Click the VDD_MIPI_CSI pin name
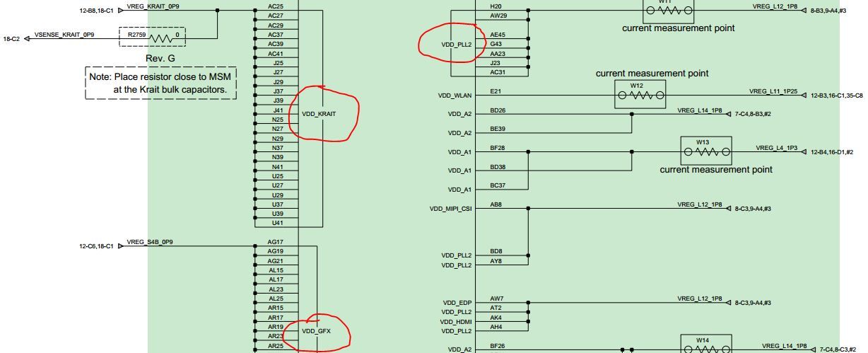This screenshot has width=868, height=353. (x=450, y=209)
